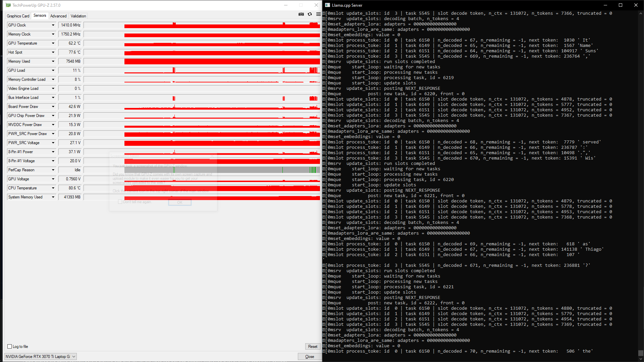The width and height of the screenshot is (644, 362).
Task: Switch to the Advanced tab
Action: (x=58, y=16)
